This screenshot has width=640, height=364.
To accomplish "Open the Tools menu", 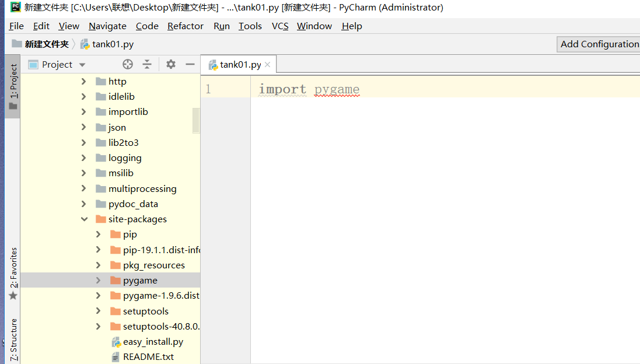I will (x=250, y=26).
